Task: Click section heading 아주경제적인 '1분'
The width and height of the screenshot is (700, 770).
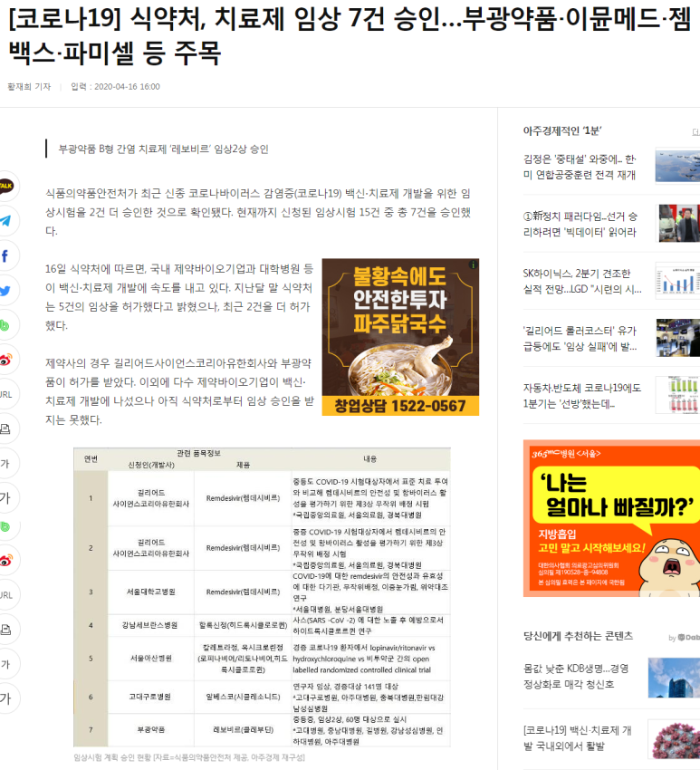Action: 562,130
